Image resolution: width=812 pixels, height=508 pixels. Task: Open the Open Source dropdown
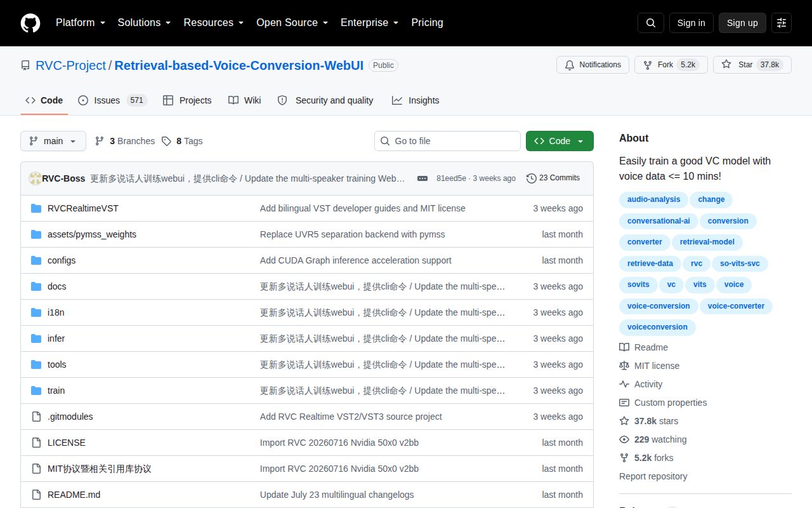(x=292, y=22)
